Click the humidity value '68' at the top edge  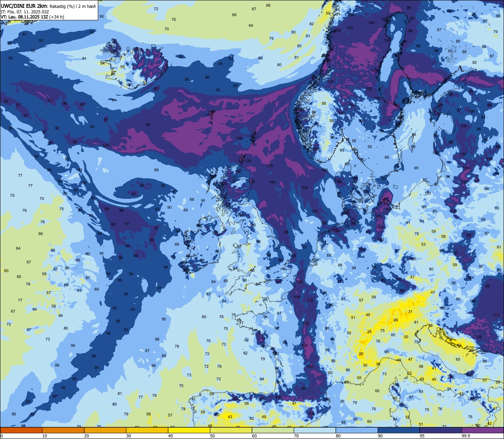[268, 5]
